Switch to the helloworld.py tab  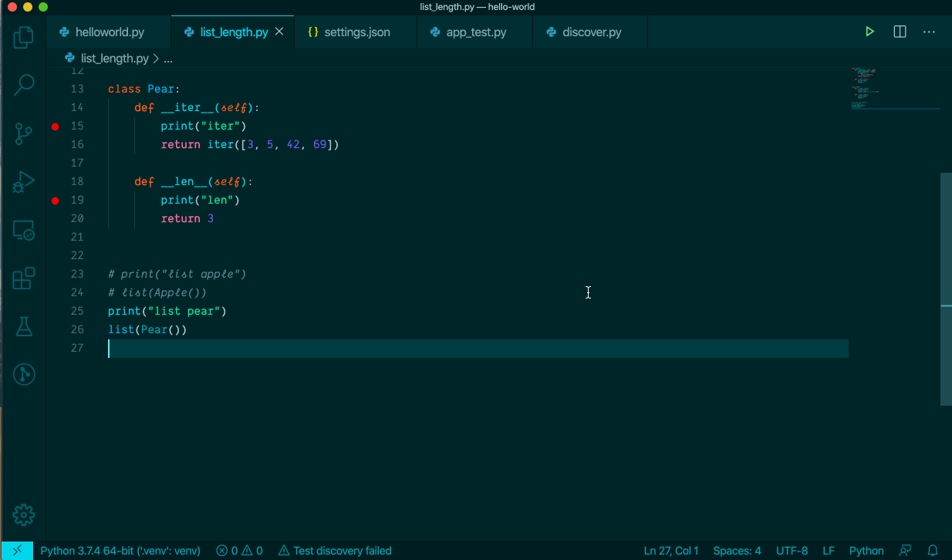[108, 32]
